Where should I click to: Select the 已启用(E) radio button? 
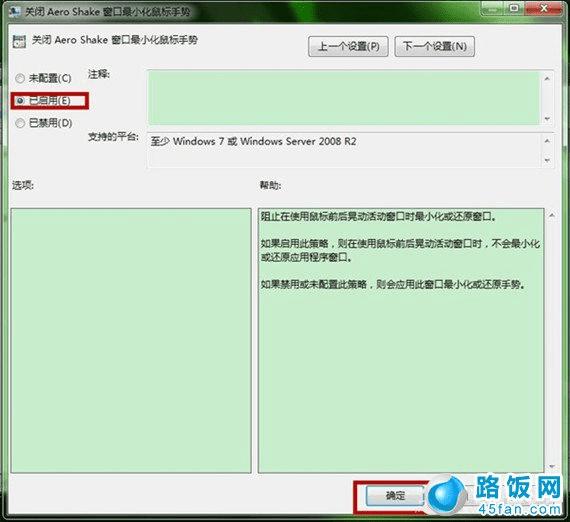[43, 101]
